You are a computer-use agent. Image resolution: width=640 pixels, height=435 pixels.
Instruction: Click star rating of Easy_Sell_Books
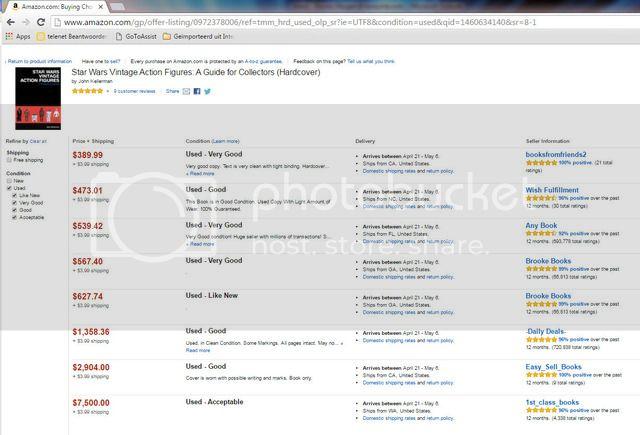coord(541,375)
